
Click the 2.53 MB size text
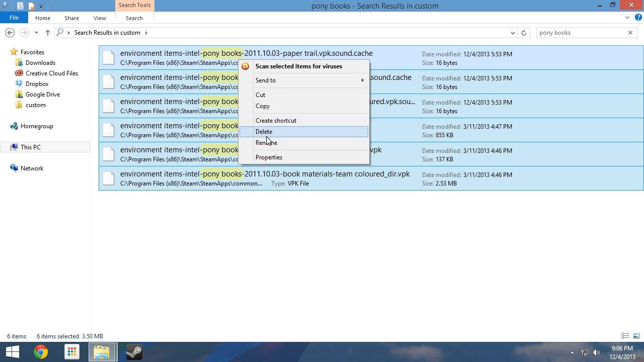click(x=446, y=184)
